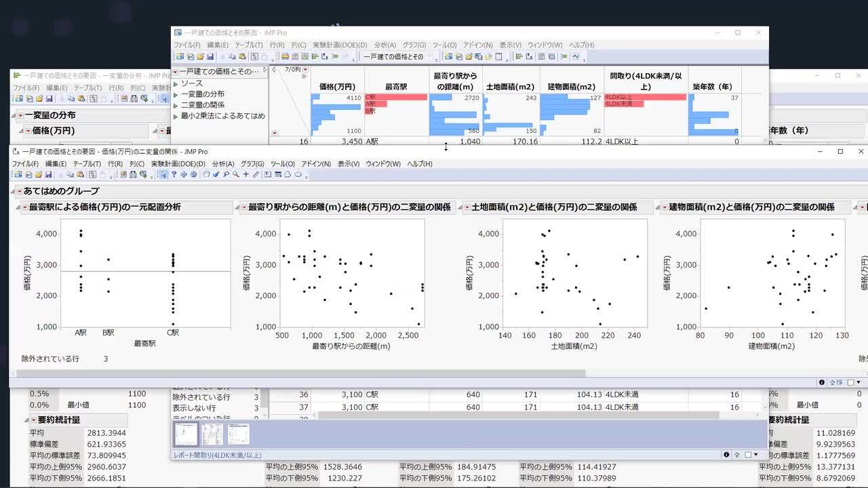The height and width of the screenshot is (488, 868).
Task: Click the info icon in bivariate status bar
Action: point(822,382)
